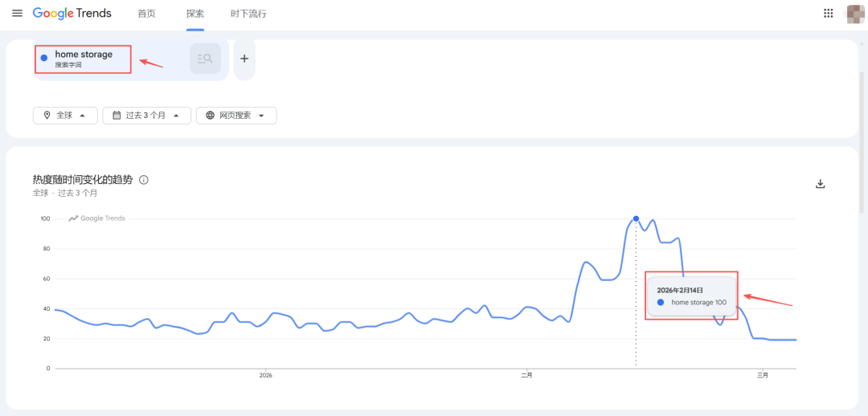Click the search term explore icon

(x=205, y=59)
